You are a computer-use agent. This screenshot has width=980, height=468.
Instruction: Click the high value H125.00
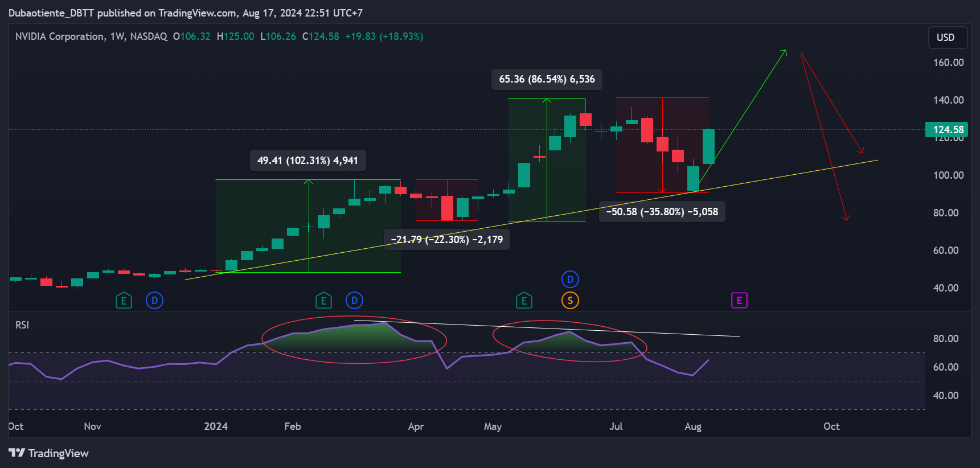point(236,36)
